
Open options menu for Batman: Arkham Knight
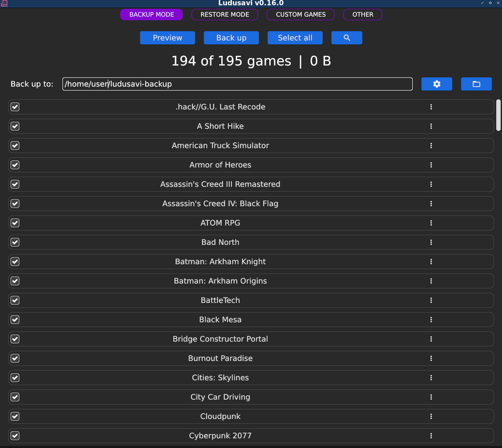pos(431,262)
